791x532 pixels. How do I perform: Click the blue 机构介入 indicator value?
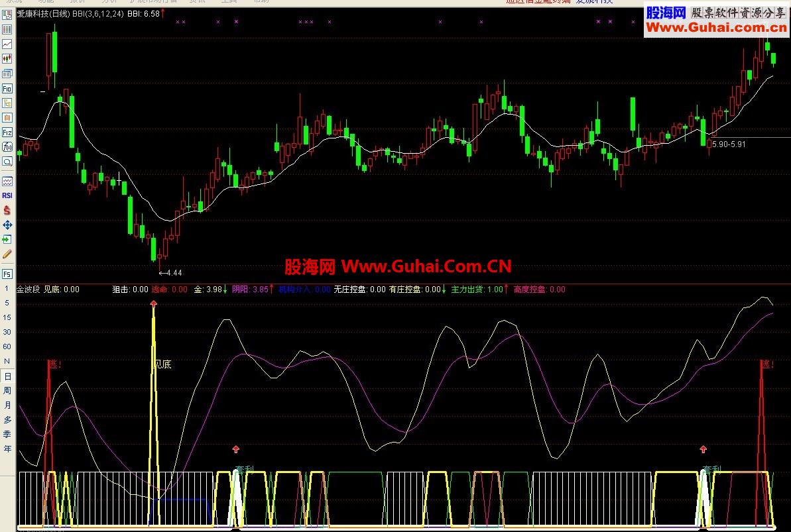(304, 290)
